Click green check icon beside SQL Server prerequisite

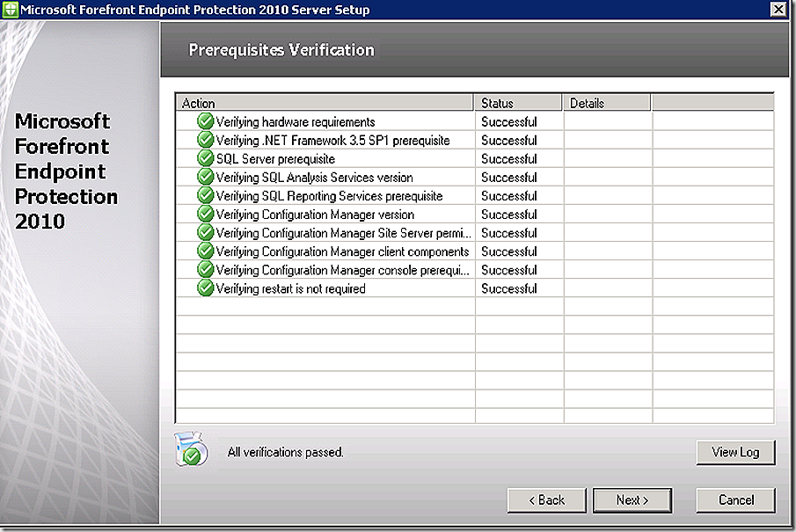(205, 158)
